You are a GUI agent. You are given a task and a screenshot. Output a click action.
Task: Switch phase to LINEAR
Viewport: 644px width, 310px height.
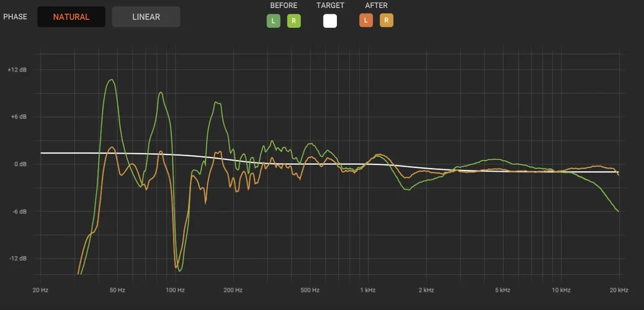click(146, 17)
